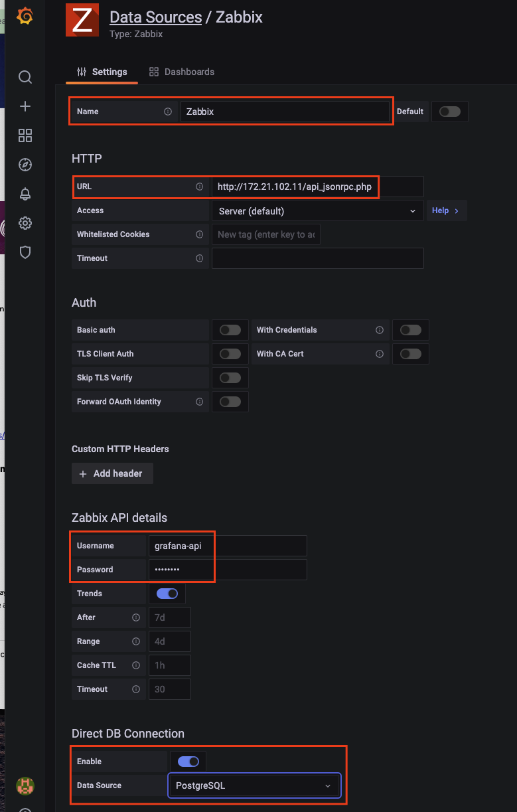Click Whitelisted Cookies tag input
Viewport: 517px width, 812px height.
266,234
